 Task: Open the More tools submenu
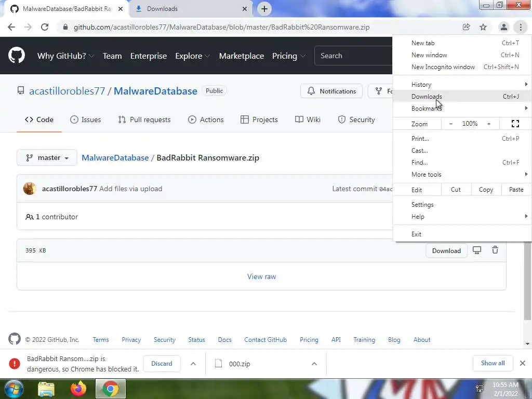pyautogui.click(x=462, y=175)
